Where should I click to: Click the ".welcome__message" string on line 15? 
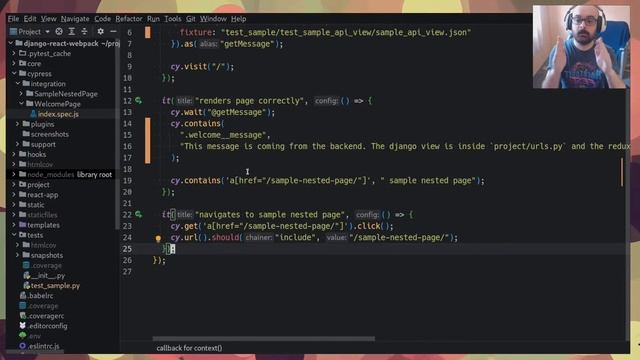pos(223,135)
